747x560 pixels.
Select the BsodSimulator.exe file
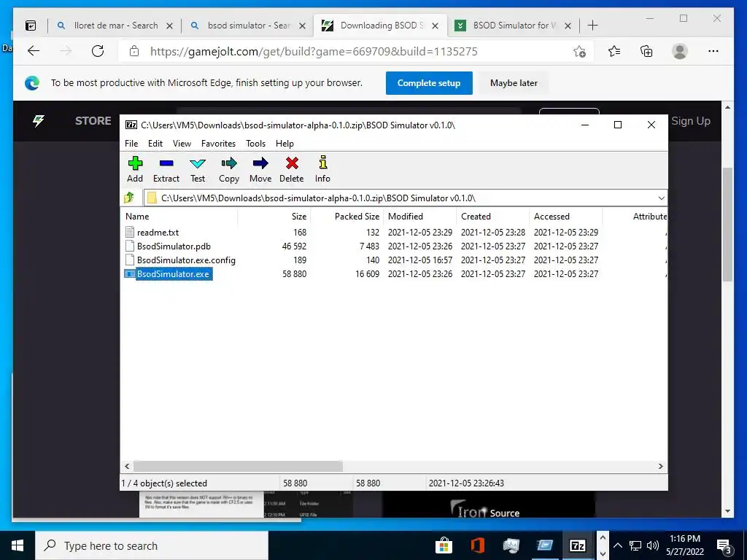click(173, 274)
